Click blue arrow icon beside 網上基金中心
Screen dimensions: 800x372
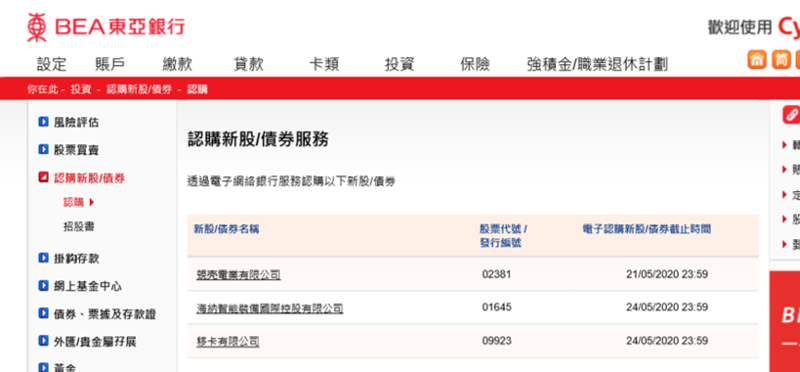[43, 286]
